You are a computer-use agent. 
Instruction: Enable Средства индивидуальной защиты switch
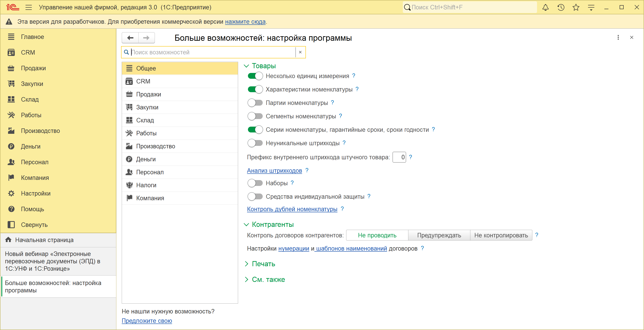(255, 196)
